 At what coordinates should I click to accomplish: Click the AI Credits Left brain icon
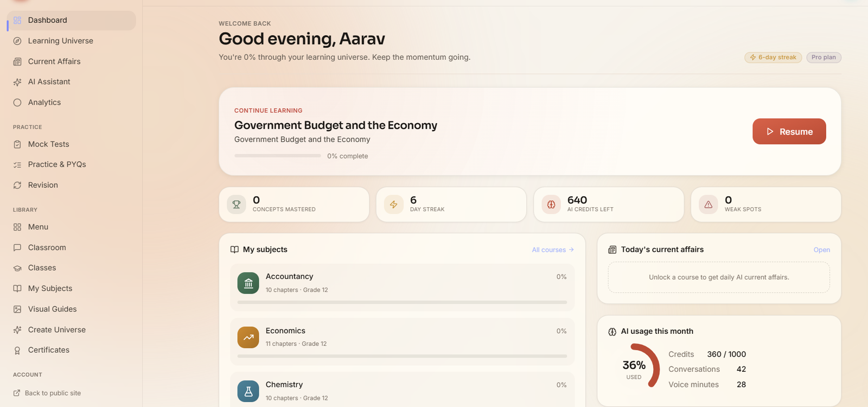[x=551, y=205]
